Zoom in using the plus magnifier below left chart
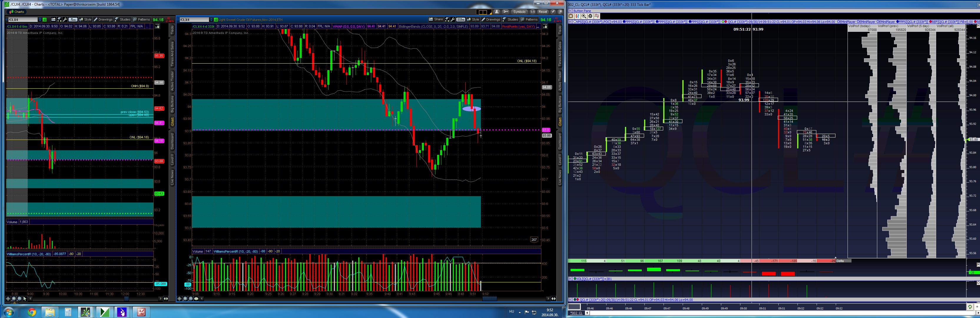This screenshot has width=980, height=318. [14, 299]
